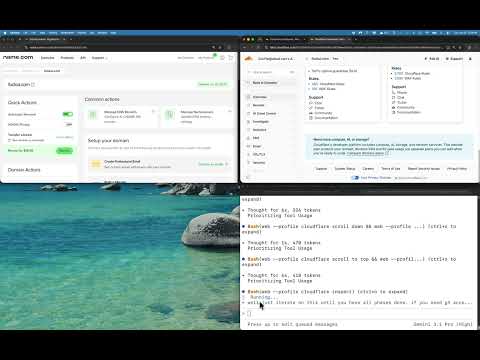The height and width of the screenshot is (360, 480).
Task: Select the Phone support option in Cloudflare
Action: (400, 92)
